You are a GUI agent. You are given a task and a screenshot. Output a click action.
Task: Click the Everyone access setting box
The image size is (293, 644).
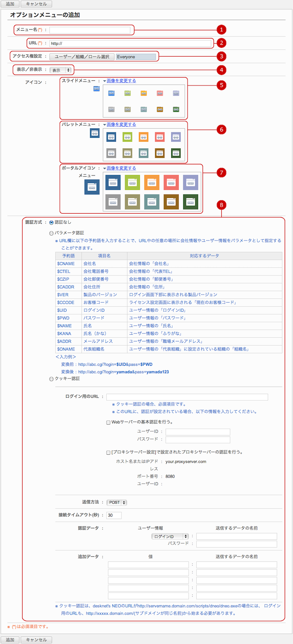[136, 57]
